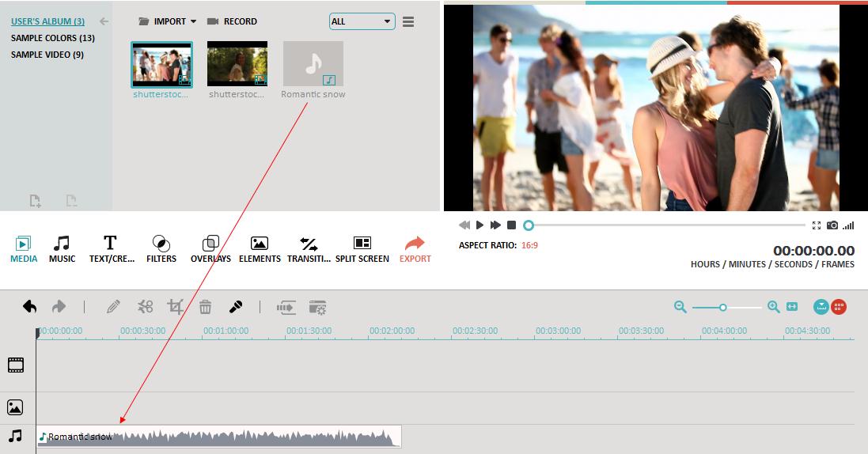The width and height of the screenshot is (868, 454).
Task: Stop the preview playback
Action: pyautogui.click(x=511, y=225)
